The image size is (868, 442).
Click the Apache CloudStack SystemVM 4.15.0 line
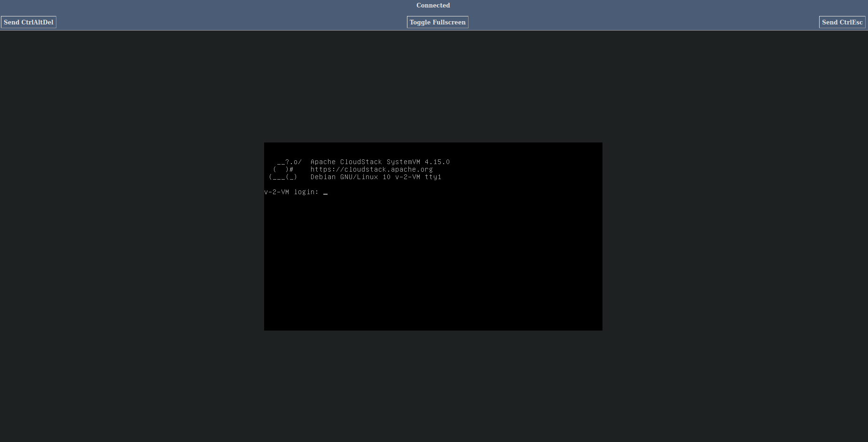380,162
